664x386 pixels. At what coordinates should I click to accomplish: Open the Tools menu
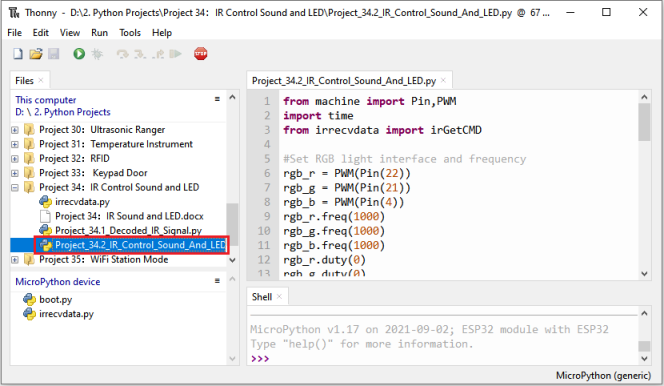tap(130, 33)
